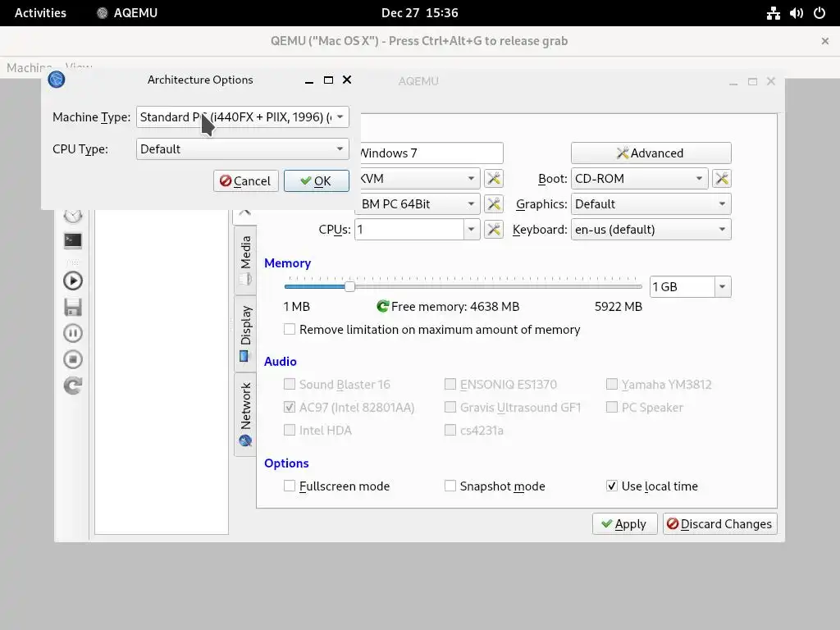
Task: Click the OK button in Architecture Options
Action: (316, 180)
